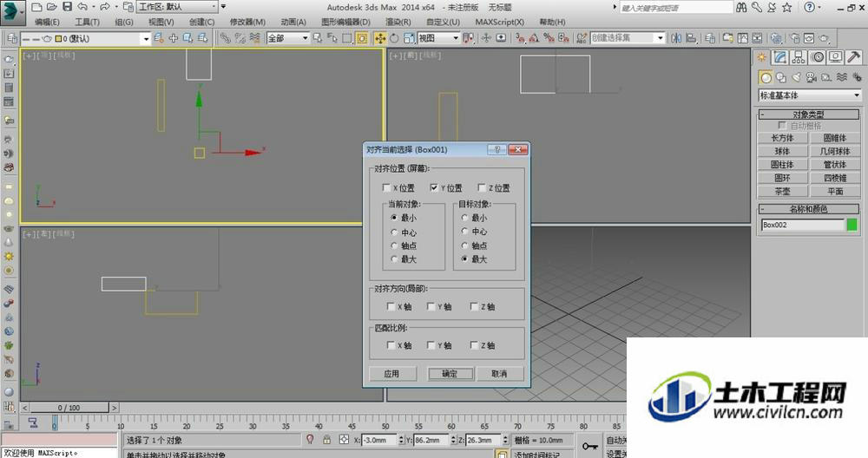868x458 pixels.
Task: Uncheck the Y 位置 checkbox
Action: pyautogui.click(x=434, y=188)
